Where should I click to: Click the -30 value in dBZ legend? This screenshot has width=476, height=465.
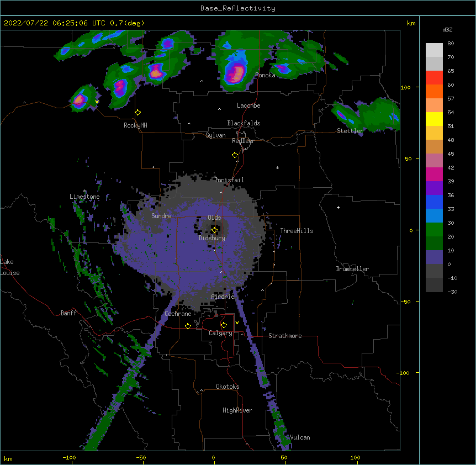tap(452, 292)
